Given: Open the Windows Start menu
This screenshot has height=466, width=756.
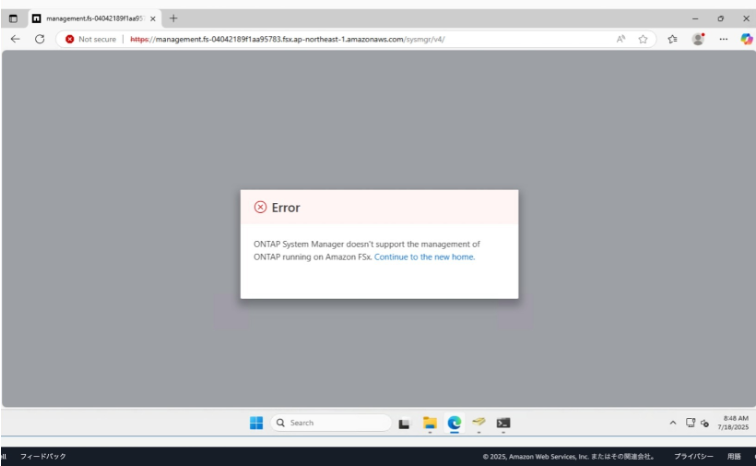Looking at the screenshot, I should [257, 423].
